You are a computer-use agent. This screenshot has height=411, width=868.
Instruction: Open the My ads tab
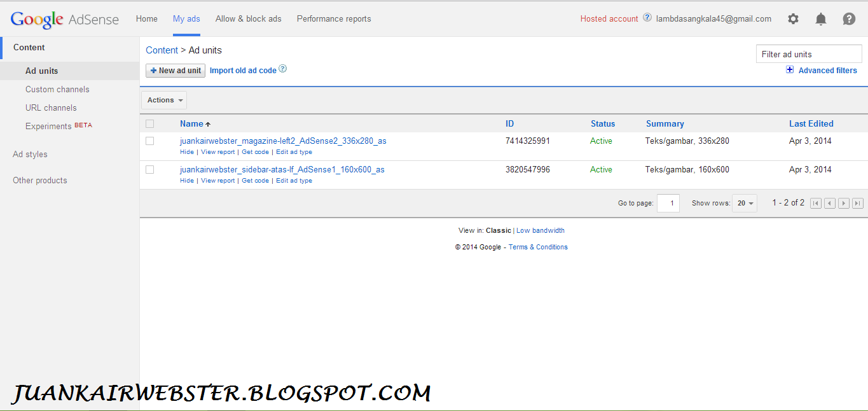(x=186, y=18)
